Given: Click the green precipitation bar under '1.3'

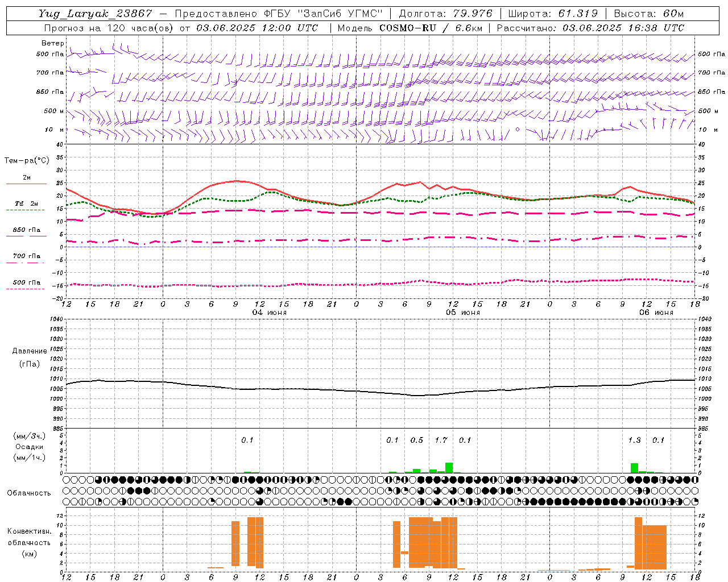Looking at the screenshot, I should tap(634, 468).
